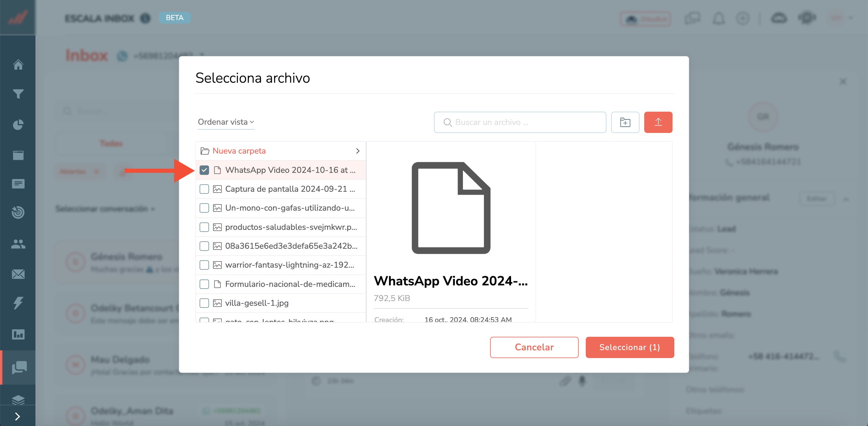The width and height of the screenshot is (868, 426).
Task: Click the create new folder icon button
Action: [x=625, y=122]
